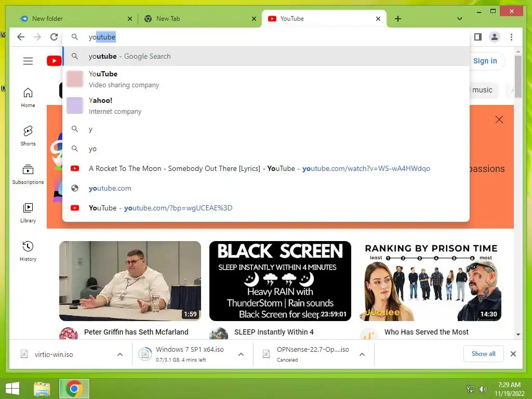532x399 pixels.
Task: Open the Chrome profile avatar
Action: point(495,37)
